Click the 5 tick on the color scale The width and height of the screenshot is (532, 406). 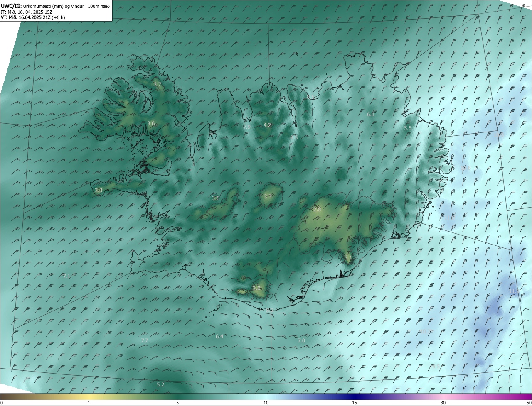point(177,403)
